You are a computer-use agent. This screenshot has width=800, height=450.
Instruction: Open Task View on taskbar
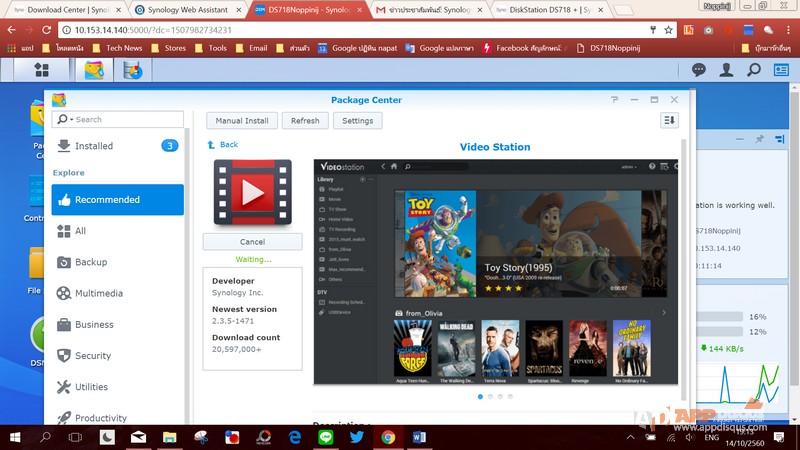(76, 437)
